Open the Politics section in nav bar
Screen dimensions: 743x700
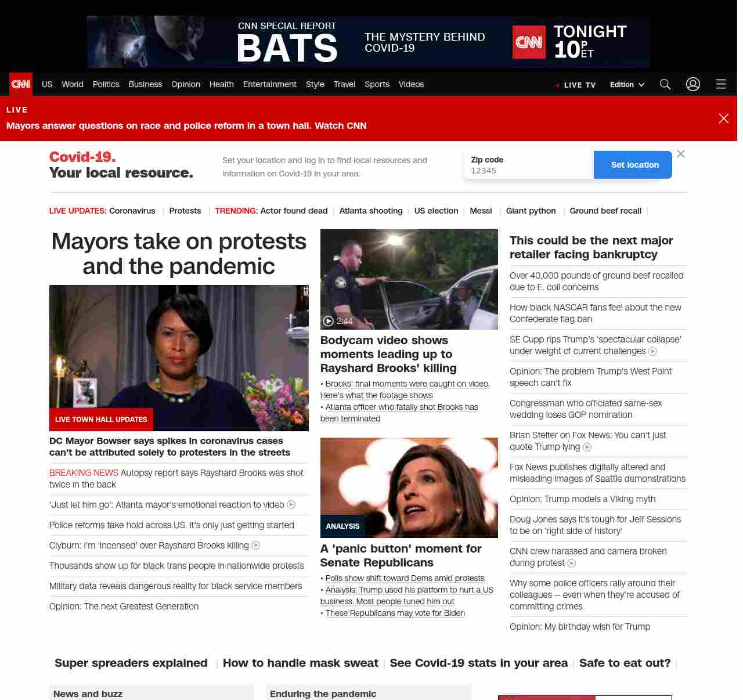106,84
